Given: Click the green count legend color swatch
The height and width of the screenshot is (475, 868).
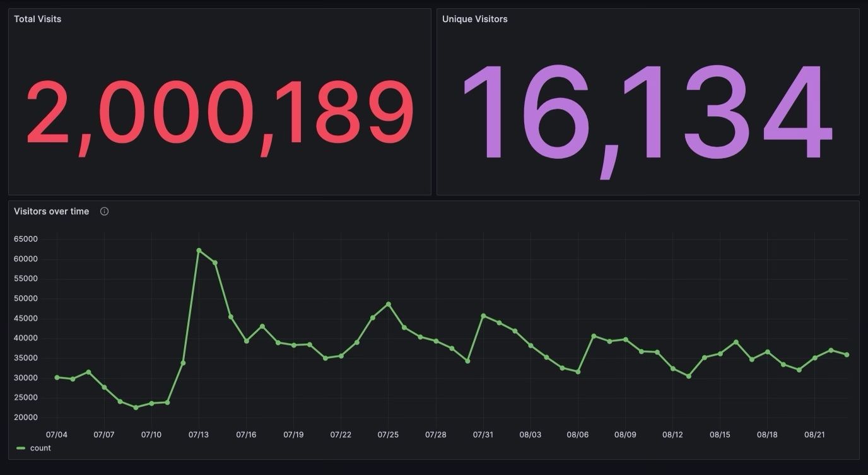Looking at the screenshot, I should tap(21, 448).
